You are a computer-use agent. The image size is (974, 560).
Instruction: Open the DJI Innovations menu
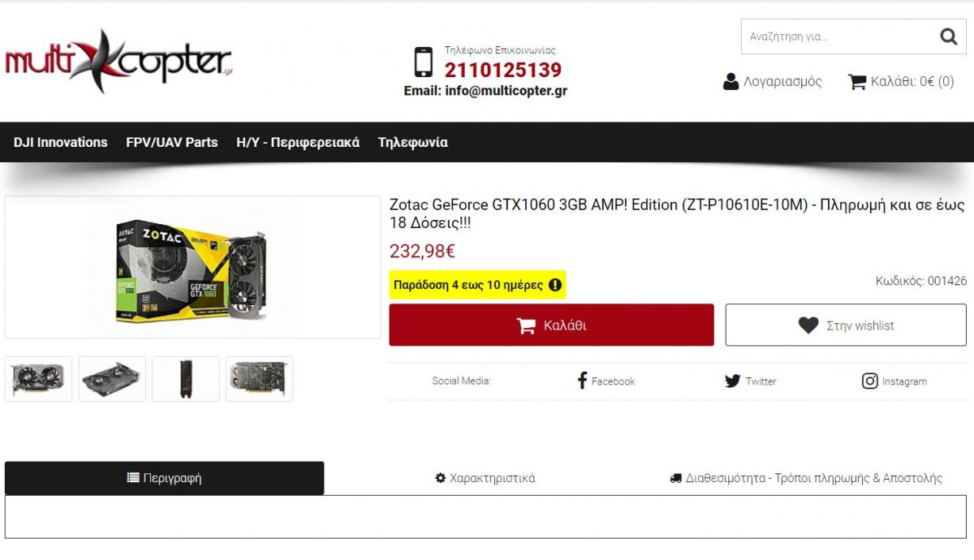[x=60, y=142]
